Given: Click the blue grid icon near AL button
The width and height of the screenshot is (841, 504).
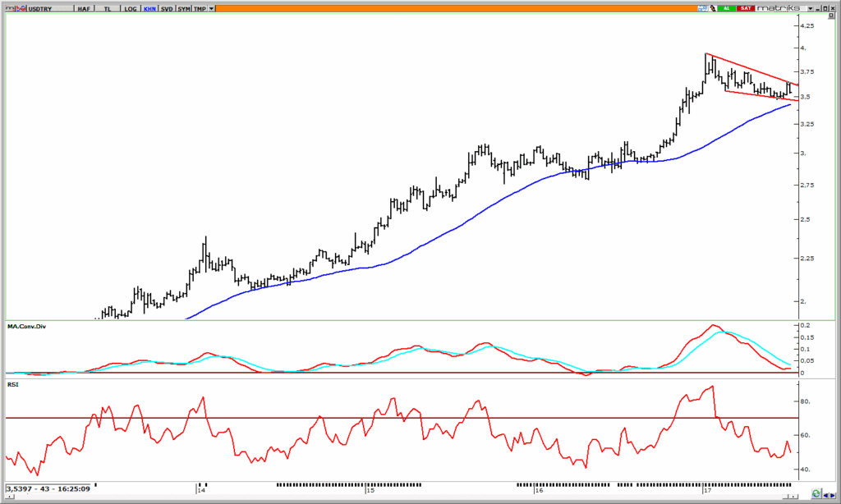Looking at the screenshot, I should (703, 7).
